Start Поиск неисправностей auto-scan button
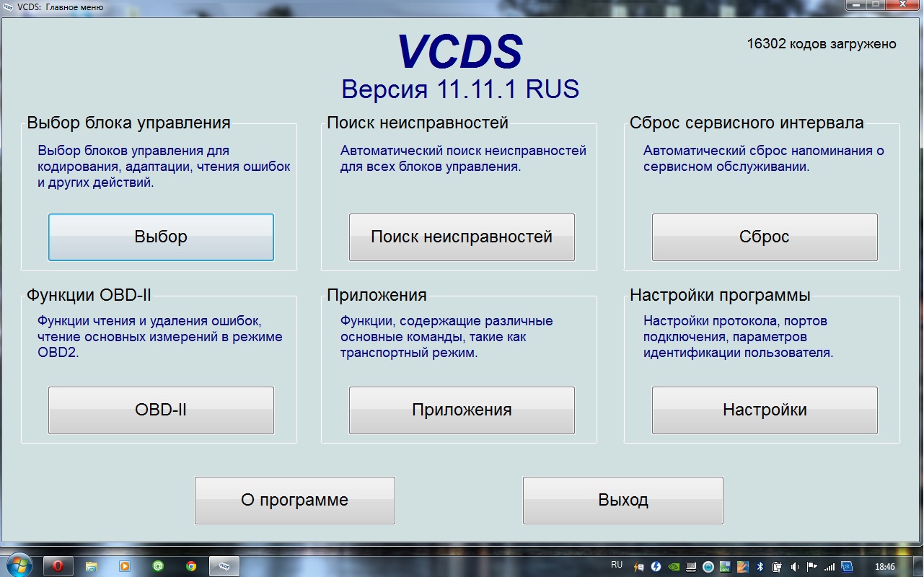 (x=462, y=237)
